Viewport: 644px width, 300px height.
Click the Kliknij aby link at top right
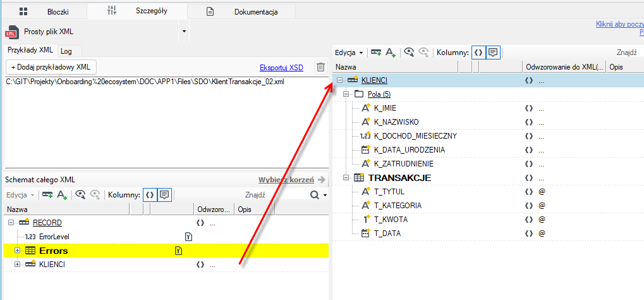(620, 24)
